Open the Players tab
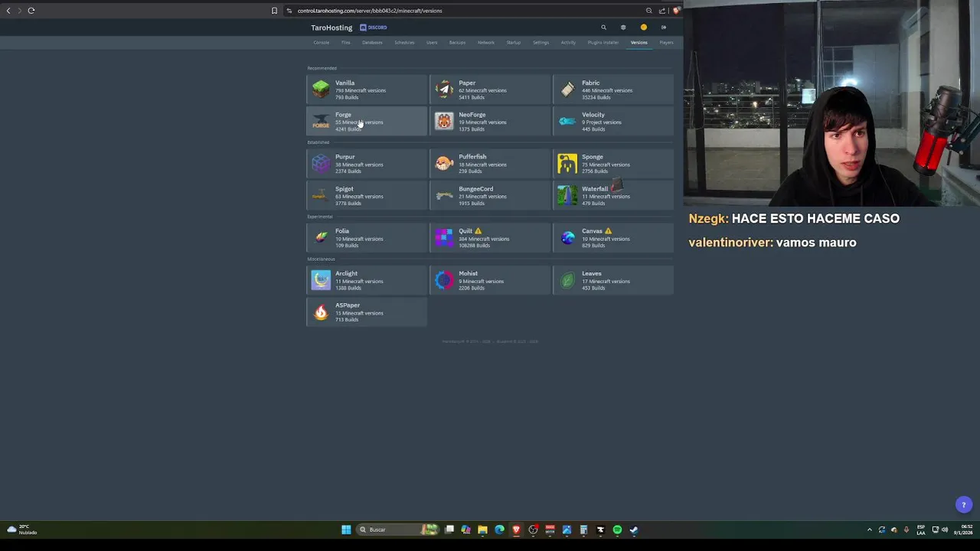The height and width of the screenshot is (551, 980). coord(666,43)
